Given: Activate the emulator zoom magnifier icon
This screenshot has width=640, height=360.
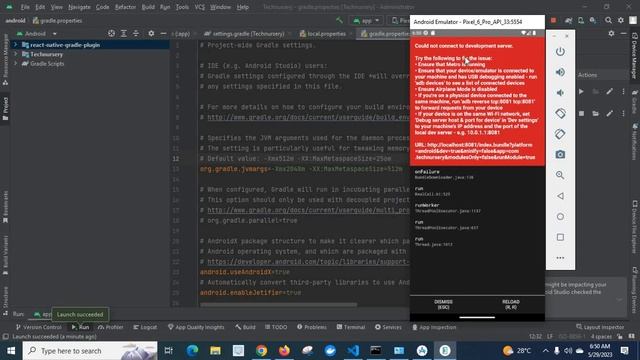Looking at the screenshot, I should [560, 175].
